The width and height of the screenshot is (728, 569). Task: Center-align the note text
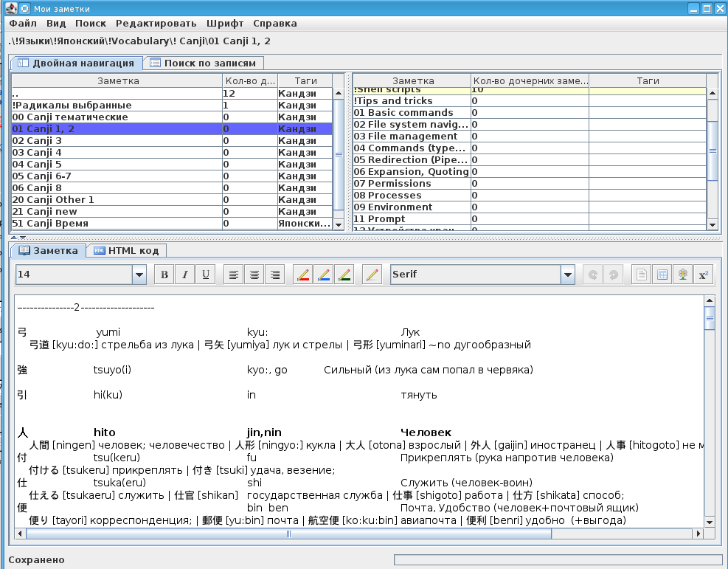click(254, 275)
